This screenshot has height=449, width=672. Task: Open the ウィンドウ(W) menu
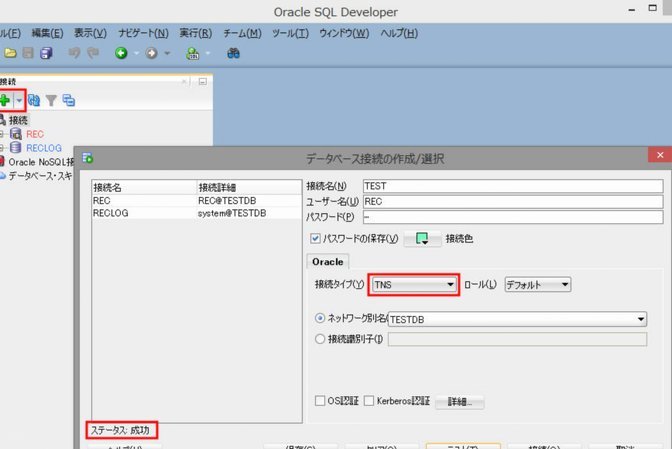[344, 33]
